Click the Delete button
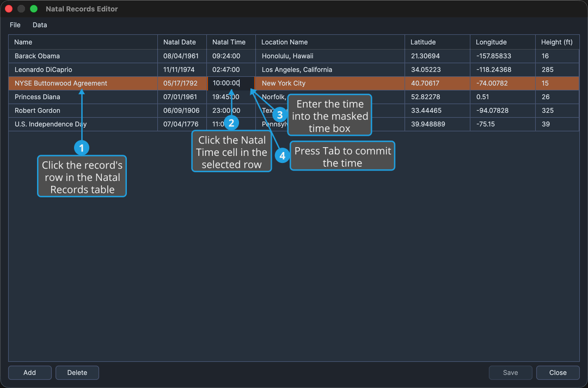Viewport: 588px width, 388px height. pyautogui.click(x=77, y=373)
